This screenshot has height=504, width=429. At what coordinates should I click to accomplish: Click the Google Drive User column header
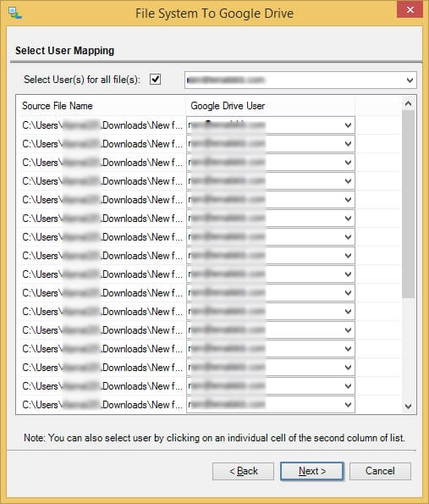pos(271,106)
